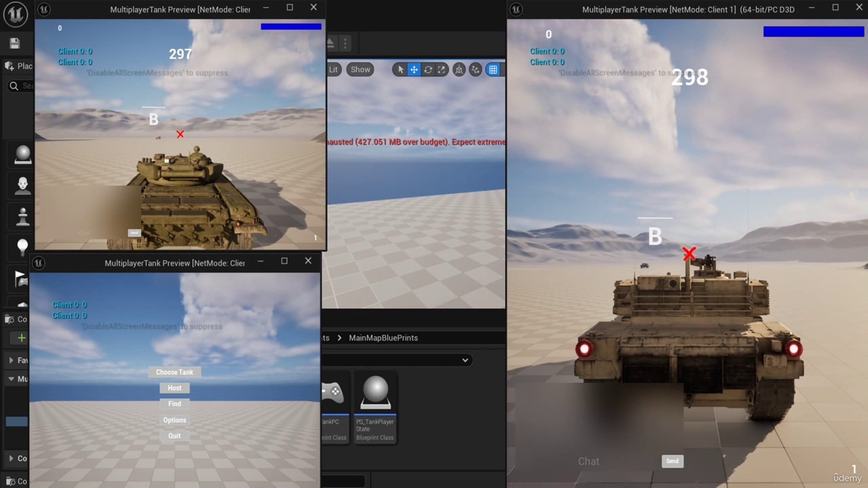
Task: Select the Basic sphere actor category icon
Action: 23,155
